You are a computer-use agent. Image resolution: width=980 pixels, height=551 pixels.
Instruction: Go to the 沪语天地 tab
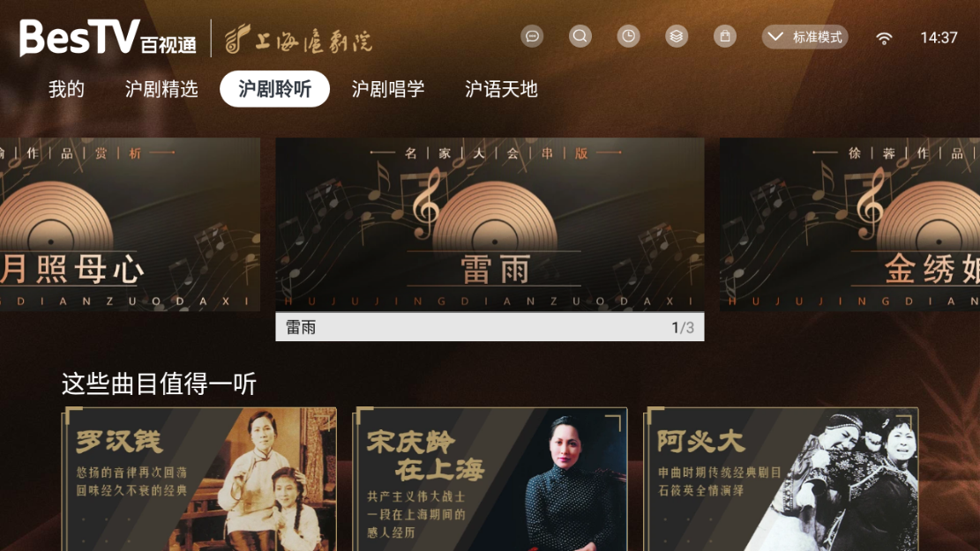click(501, 89)
